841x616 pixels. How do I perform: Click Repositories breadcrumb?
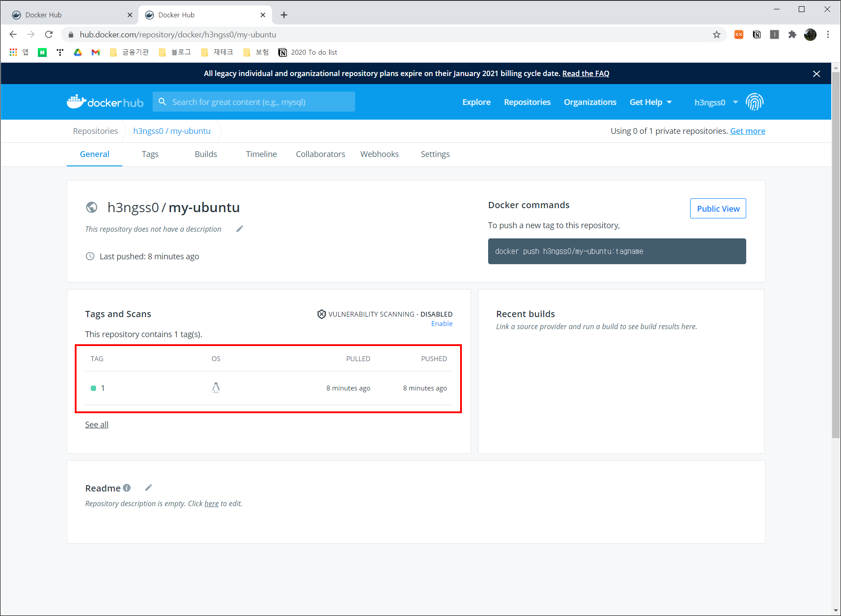95,131
